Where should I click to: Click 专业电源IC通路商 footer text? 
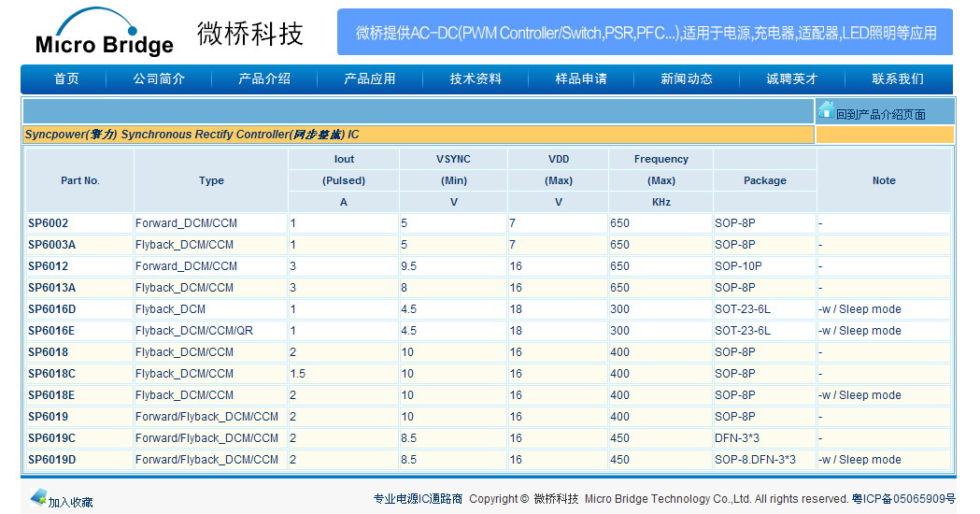[418, 499]
